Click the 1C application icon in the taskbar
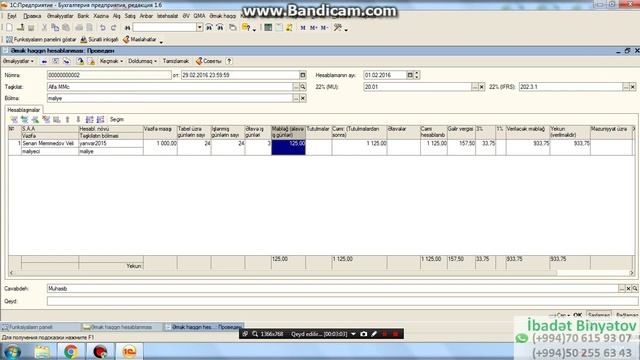The height and width of the screenshot is (360, 640). tap(129, 351)
